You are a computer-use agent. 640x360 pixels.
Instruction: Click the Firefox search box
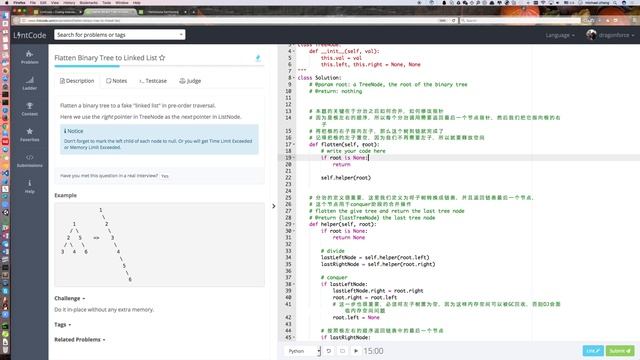[x=520, y=20]
